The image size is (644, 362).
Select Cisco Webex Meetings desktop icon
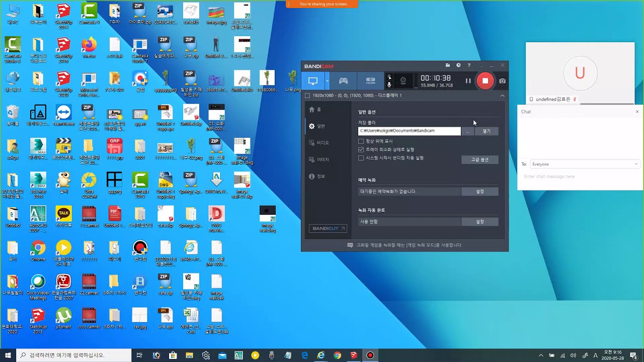(x=38, y=287)
